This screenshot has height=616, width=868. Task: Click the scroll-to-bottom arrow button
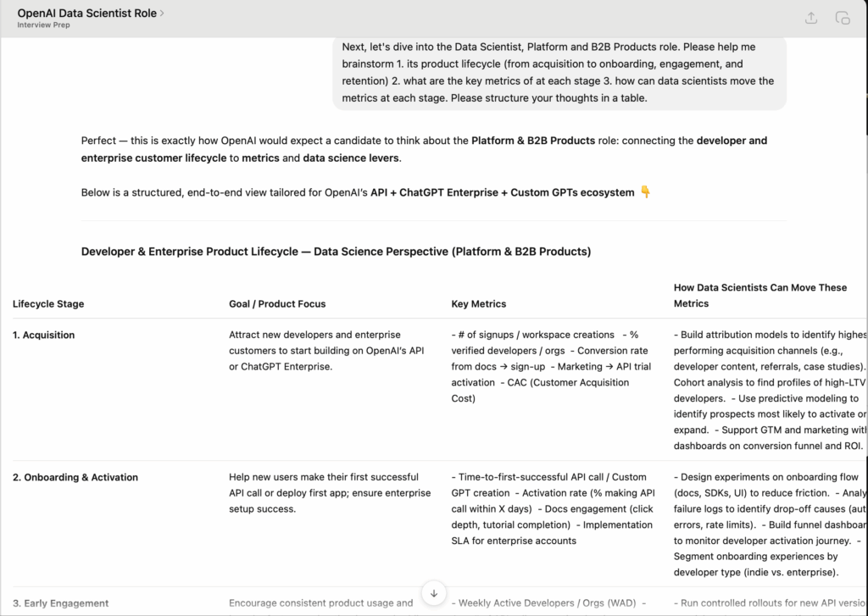(x=433, y=593)
